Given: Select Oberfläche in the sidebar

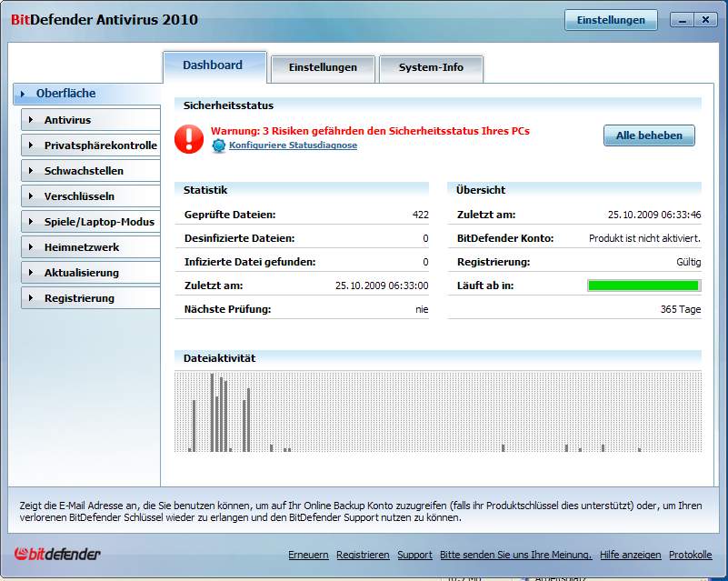Looking at the screenshot, I should [x=87, y=94].
